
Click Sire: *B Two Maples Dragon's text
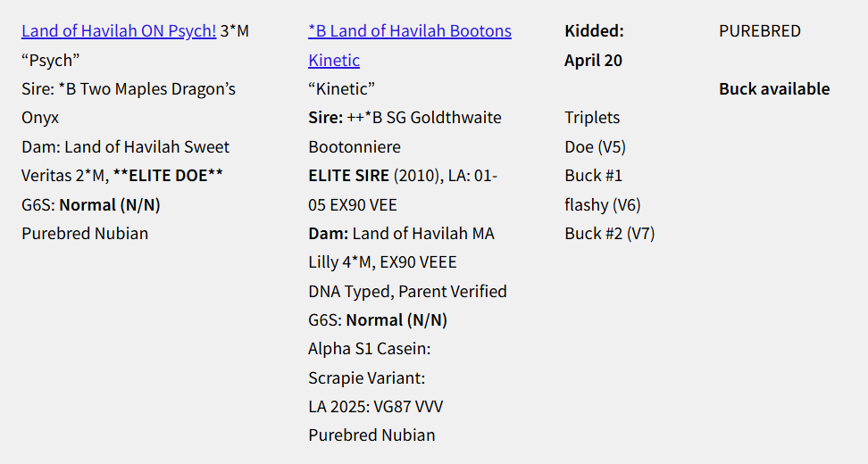pos(129,88)
